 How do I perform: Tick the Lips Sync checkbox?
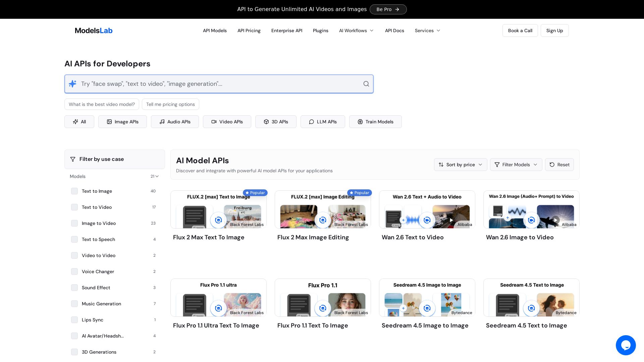coord(74,320)
